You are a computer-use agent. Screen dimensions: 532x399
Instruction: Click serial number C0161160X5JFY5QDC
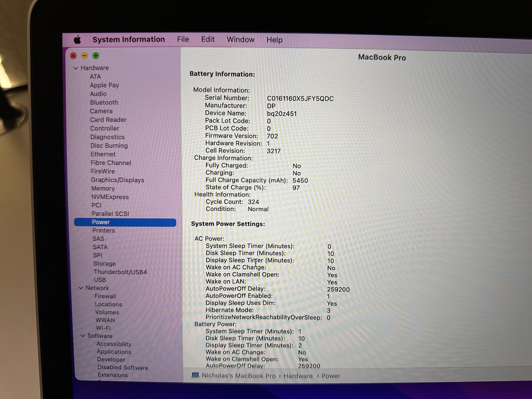click(x=300, y=99)
